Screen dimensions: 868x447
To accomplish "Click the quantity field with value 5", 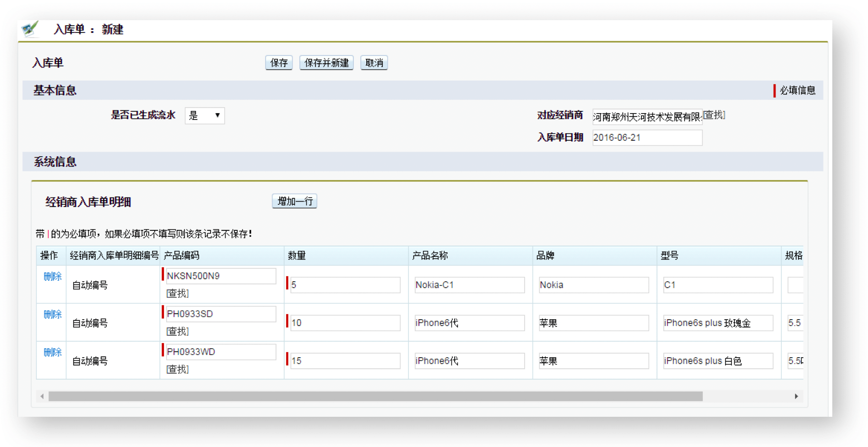I will pyautogui.click(x=345, y=285).
